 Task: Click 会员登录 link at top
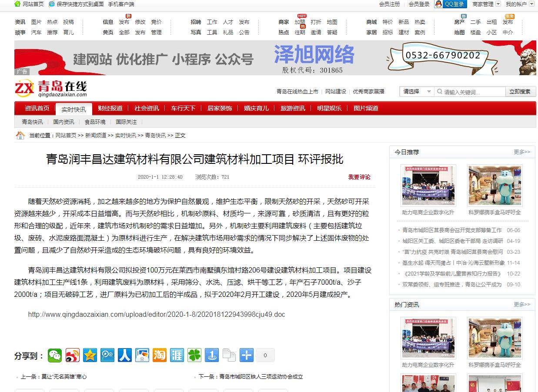419,4
